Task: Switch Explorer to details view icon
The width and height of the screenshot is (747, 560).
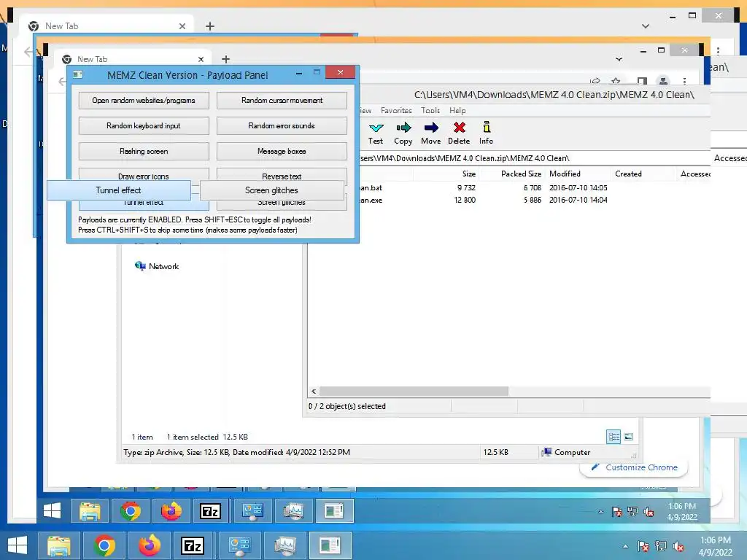Action: pyautogui.click(x=614, y=437)
